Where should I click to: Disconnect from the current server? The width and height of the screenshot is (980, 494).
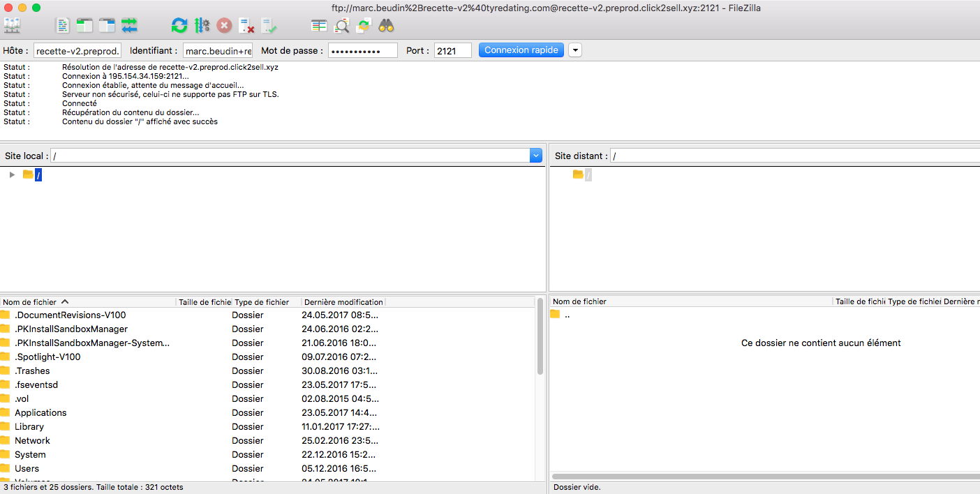coord(246,26)
